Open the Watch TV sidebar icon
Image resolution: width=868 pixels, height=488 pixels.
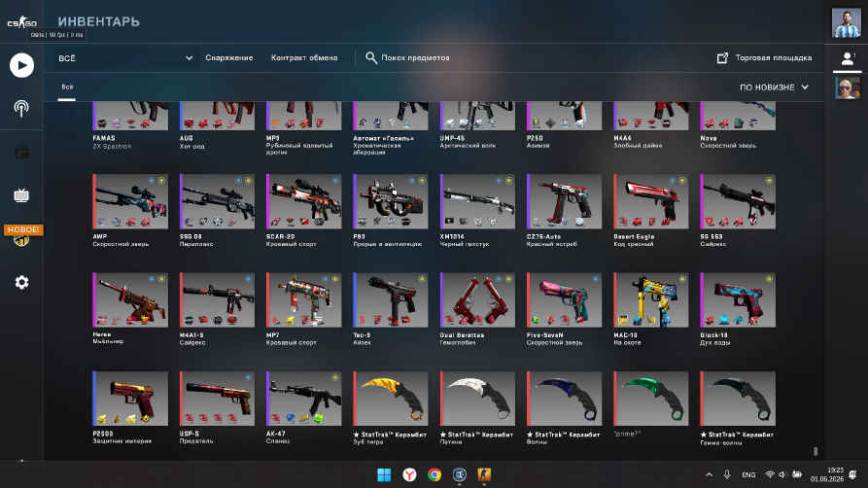click(x=21, y=195)
